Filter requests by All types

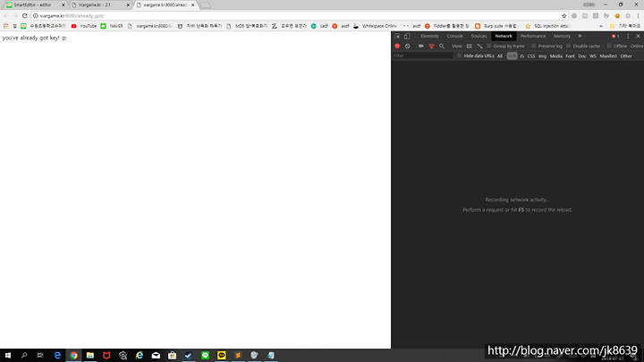[x=499, y=55]
